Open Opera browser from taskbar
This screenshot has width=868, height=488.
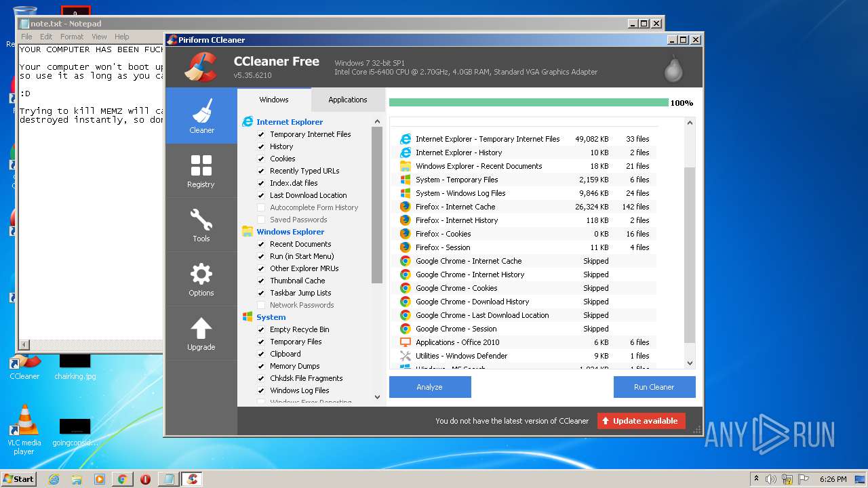click(145, 479)
